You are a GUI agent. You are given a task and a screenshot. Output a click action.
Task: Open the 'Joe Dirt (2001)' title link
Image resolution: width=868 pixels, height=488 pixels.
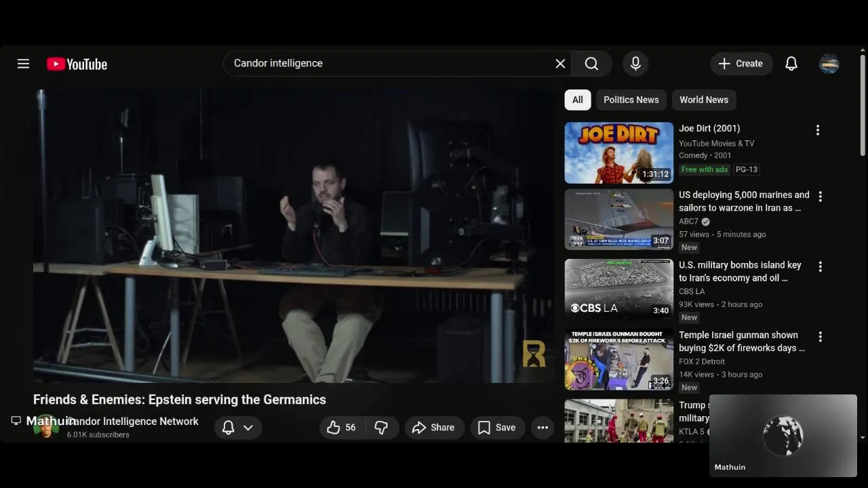pyautogui.click(x=709, y=128)
